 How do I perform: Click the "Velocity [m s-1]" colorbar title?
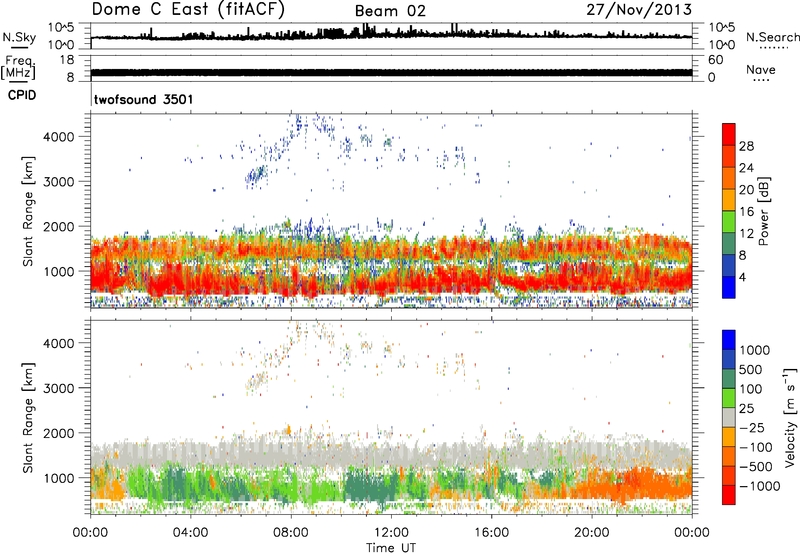[790, 417]
